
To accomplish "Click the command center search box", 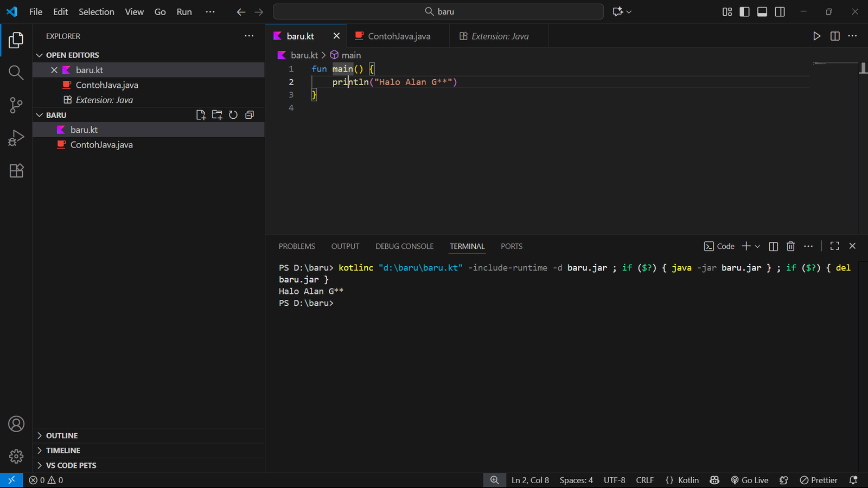I will click(438, 12).
